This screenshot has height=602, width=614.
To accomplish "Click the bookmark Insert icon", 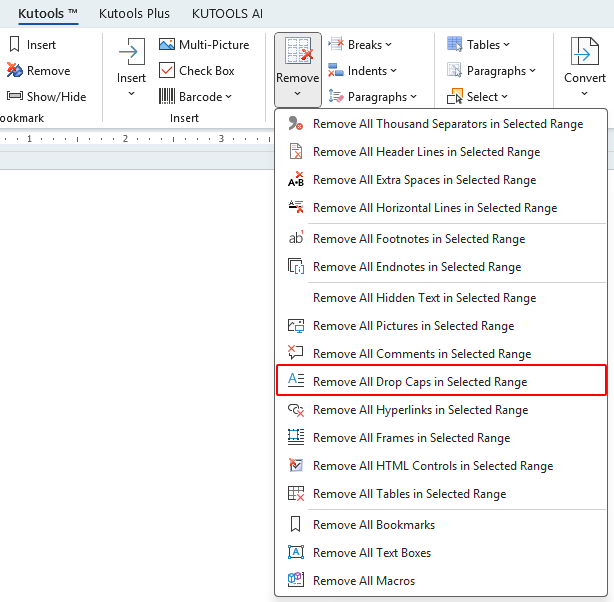I will 14,44.
